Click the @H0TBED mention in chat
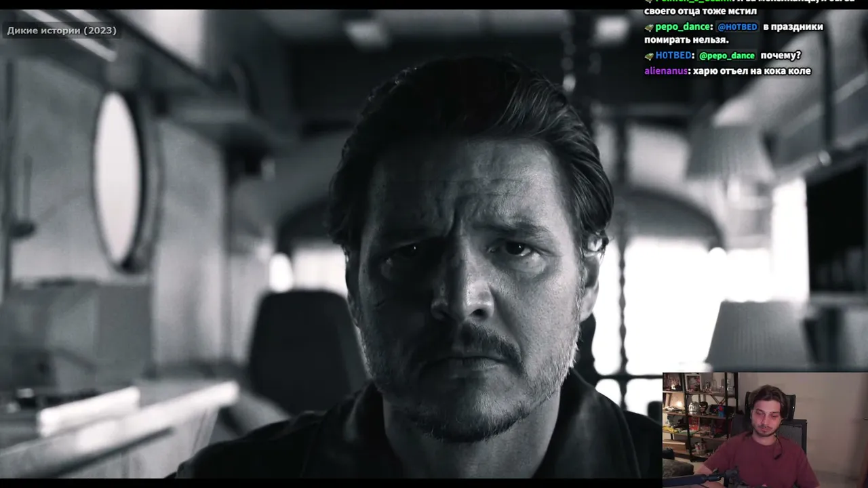 pos(737,27)
